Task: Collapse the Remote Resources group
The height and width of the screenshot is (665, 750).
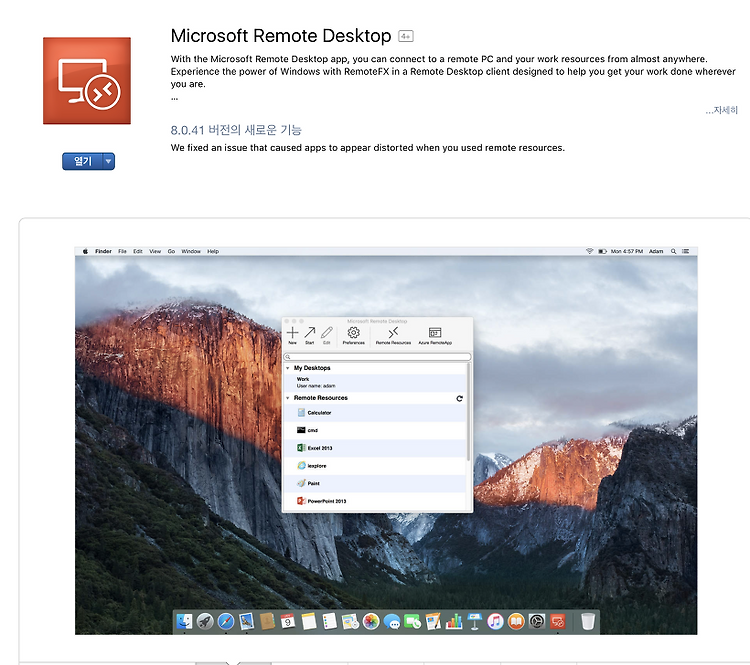Action: tap(287, 398)
